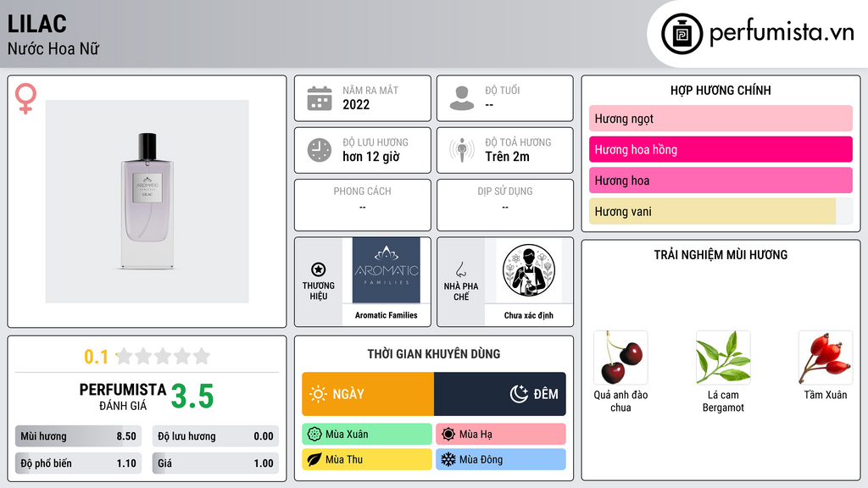The image size is (868, 488).
Task: Click the sillage icon beside Độ toả hương
Action: 462,150
